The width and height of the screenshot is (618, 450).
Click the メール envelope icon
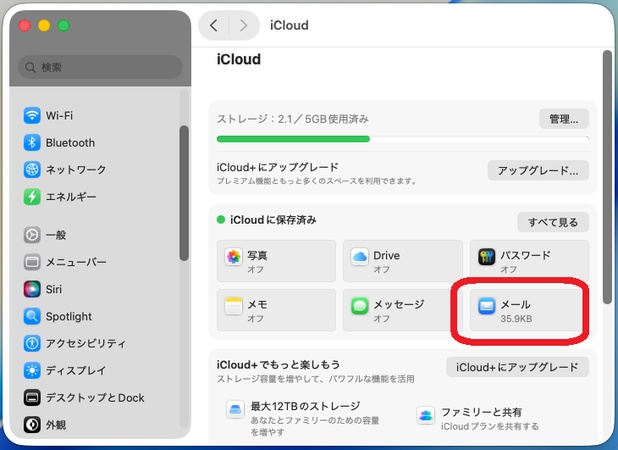point(487,306)
